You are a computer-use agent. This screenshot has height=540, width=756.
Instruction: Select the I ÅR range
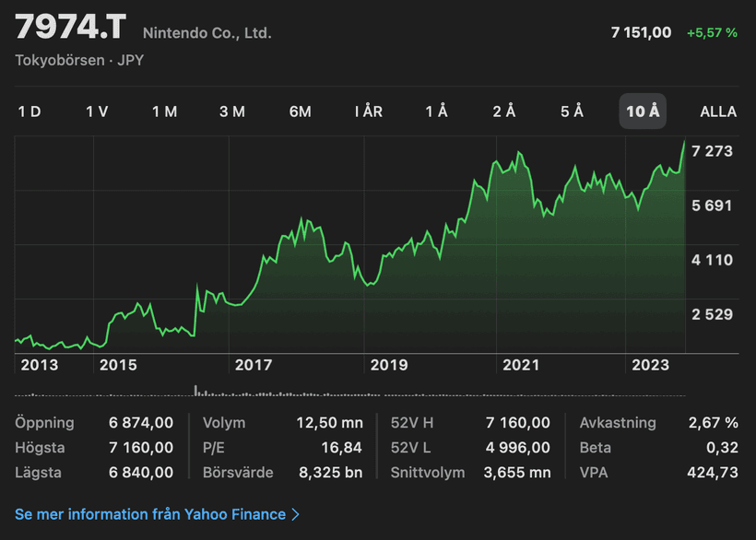point(368,112)
